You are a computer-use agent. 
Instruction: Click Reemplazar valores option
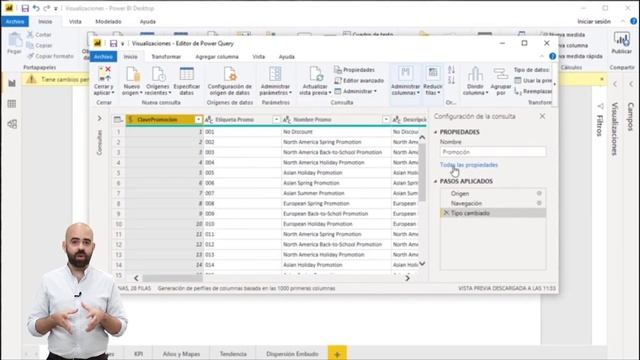(533, 91)
